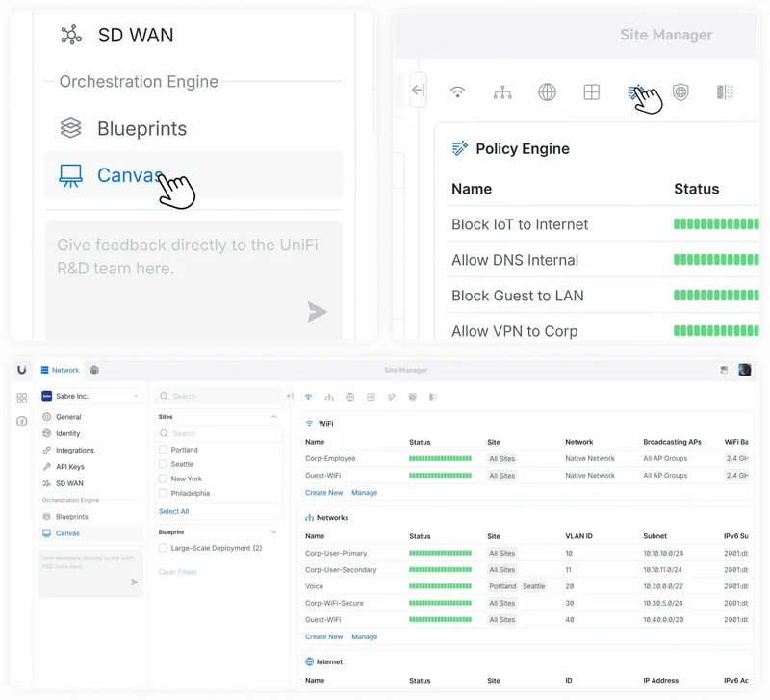Open the WiFi icon in the enlarged top-right toolbar
770x700 pixels.
[458, 91]
